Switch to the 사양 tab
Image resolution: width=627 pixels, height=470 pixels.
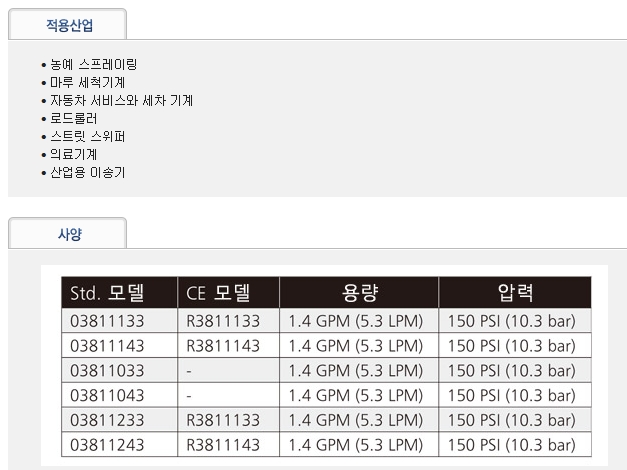tap(67, 232)
